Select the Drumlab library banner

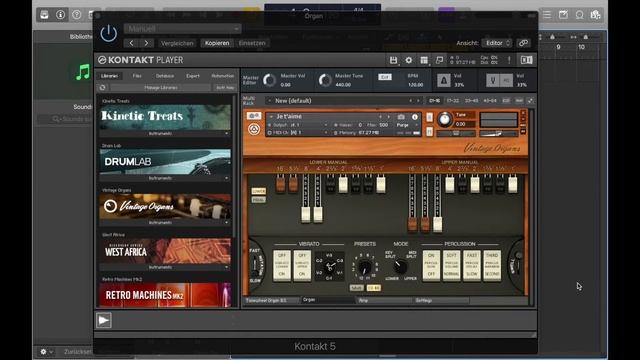(165, 162)
